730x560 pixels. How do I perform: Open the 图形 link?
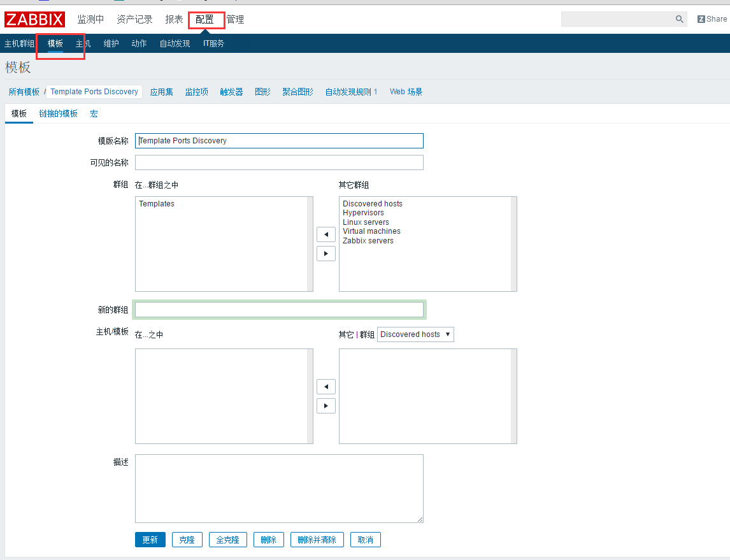(x=262, y=92)
